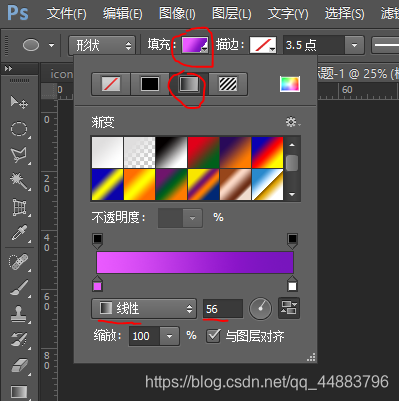The width and height of the screenshot is (399, 401).
Task: Select the Brush tool
Action: coord(19,287)
